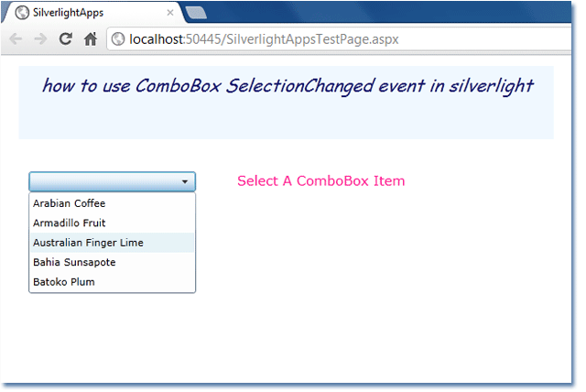Click the 'Select A ComboBox Item' text
The image size is (586, 392).
[321, 180]
